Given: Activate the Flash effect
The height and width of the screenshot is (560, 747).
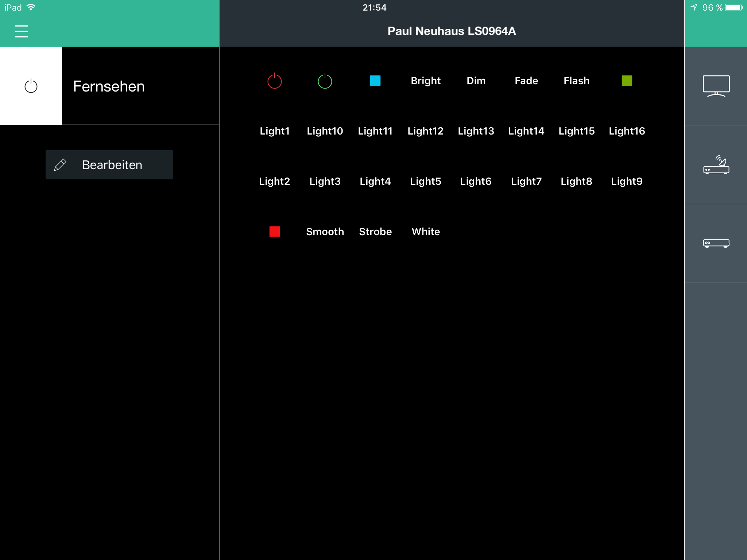Looking at the screenshot, I should point(576,81).
